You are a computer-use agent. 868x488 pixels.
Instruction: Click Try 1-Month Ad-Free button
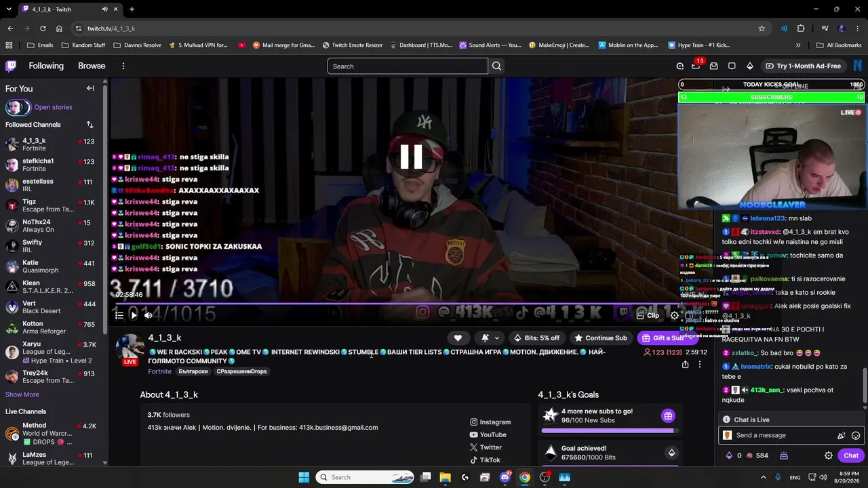[802, 66]
